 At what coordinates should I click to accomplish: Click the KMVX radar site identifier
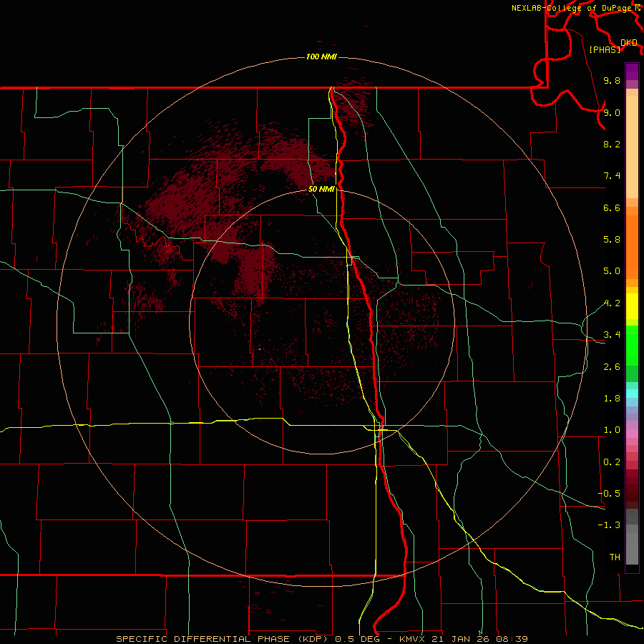point(412,639)
